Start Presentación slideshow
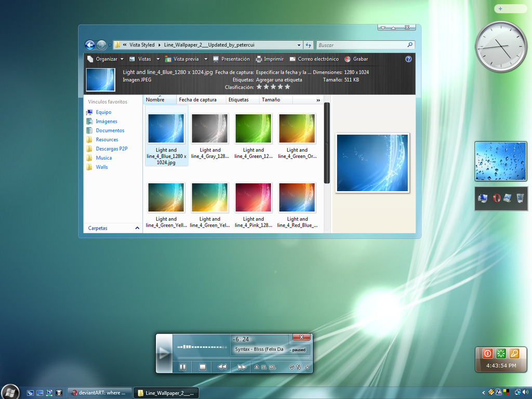Image resolution: width=532 pixels, height=399 pixels. click(231, 59)
